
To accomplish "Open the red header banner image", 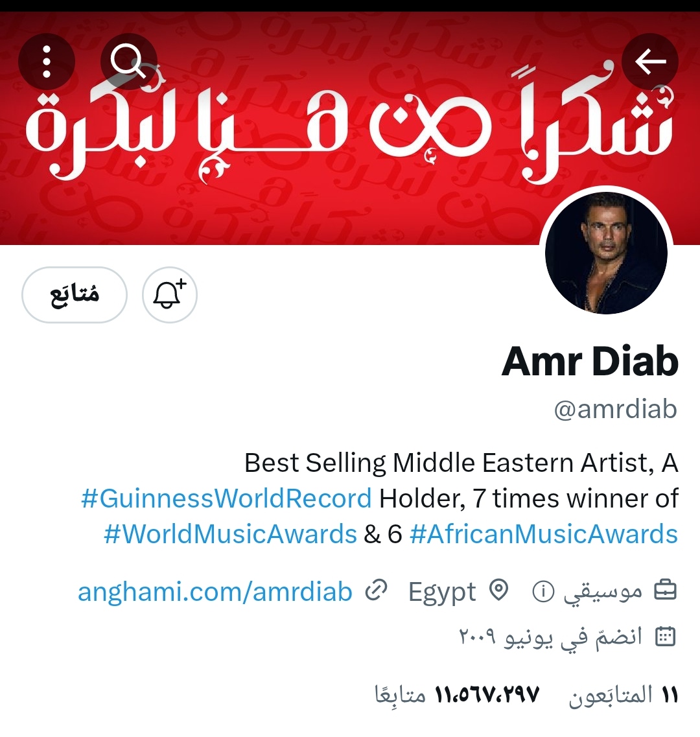I will [350, 128].
